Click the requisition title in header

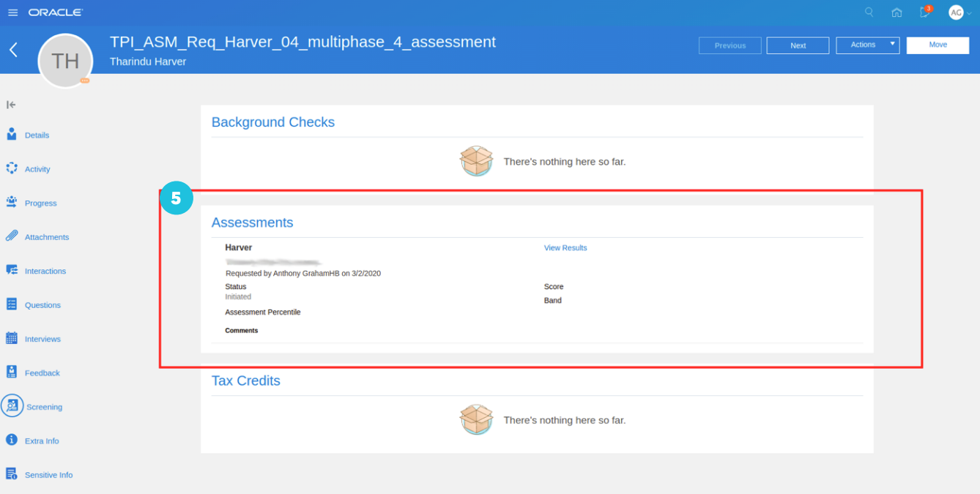(x=302, y=42)
